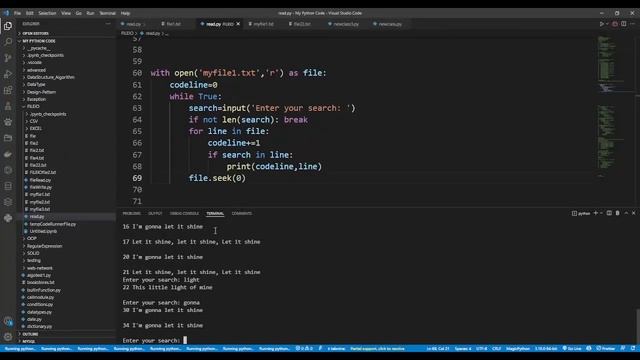Open the Selection menu

47,13
